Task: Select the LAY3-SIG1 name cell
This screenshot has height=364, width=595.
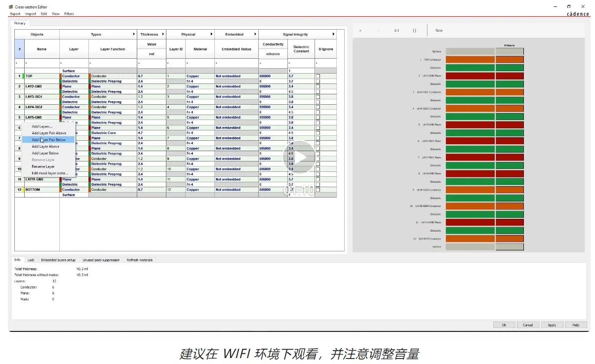Action: (41, 97)
